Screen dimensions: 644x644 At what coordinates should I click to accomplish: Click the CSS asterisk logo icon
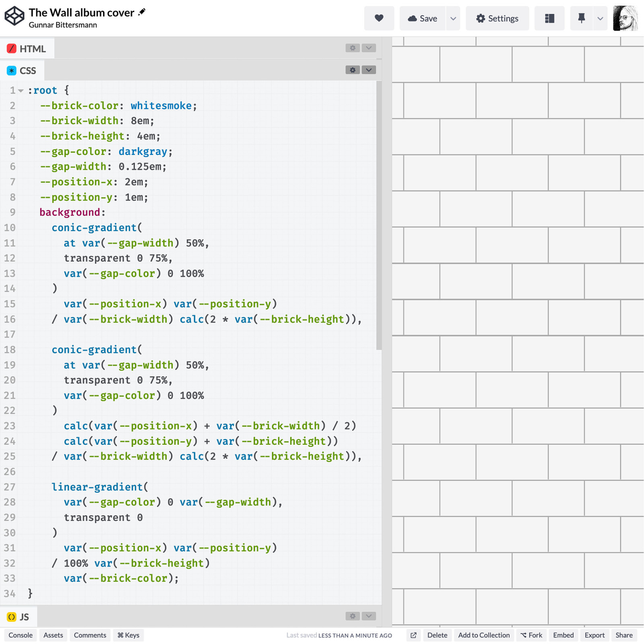11,70
